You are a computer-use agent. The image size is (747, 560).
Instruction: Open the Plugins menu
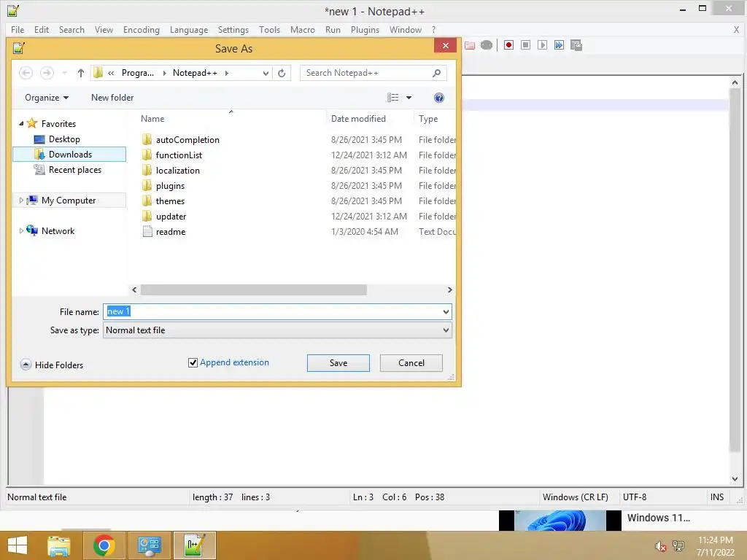click(x=365, y=29)
